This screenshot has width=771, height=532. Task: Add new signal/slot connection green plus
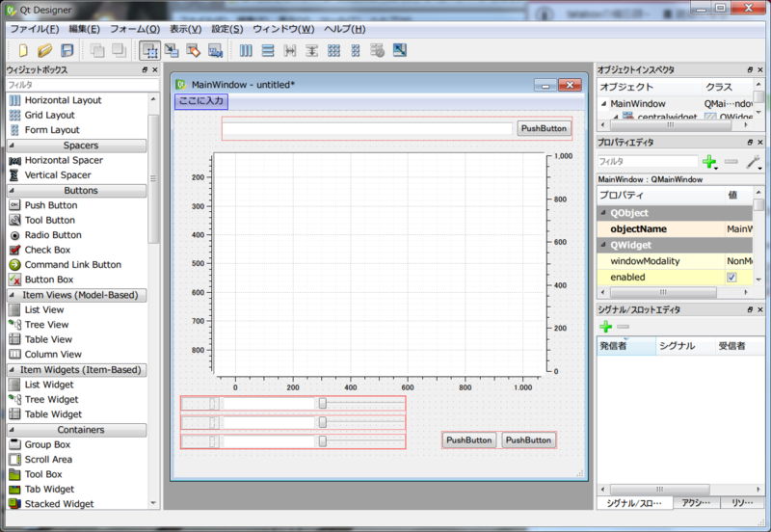coord(606,327)
